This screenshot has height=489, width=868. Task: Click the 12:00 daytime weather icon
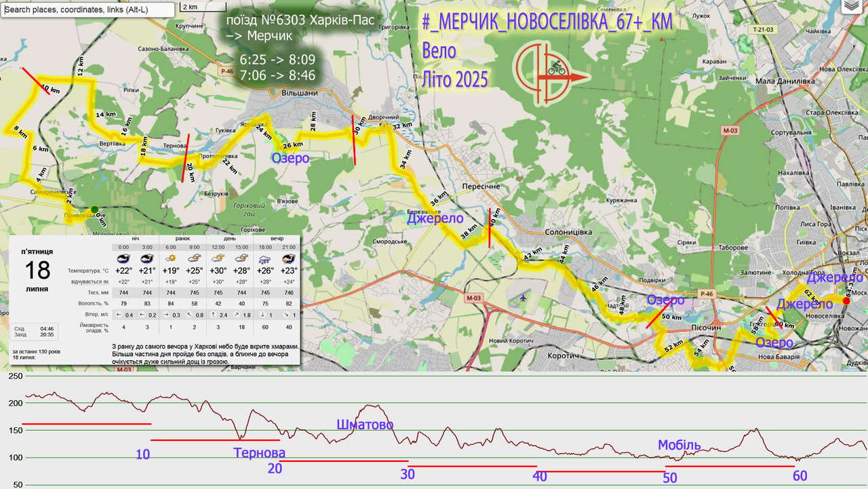pyautogui.click(x=218, y=258)
